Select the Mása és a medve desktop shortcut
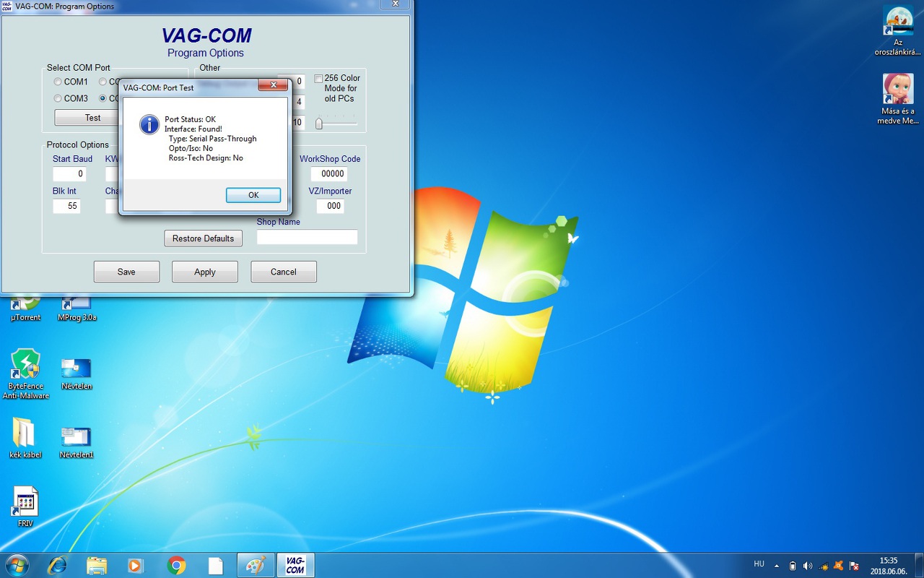 click(x=898, y=100)
